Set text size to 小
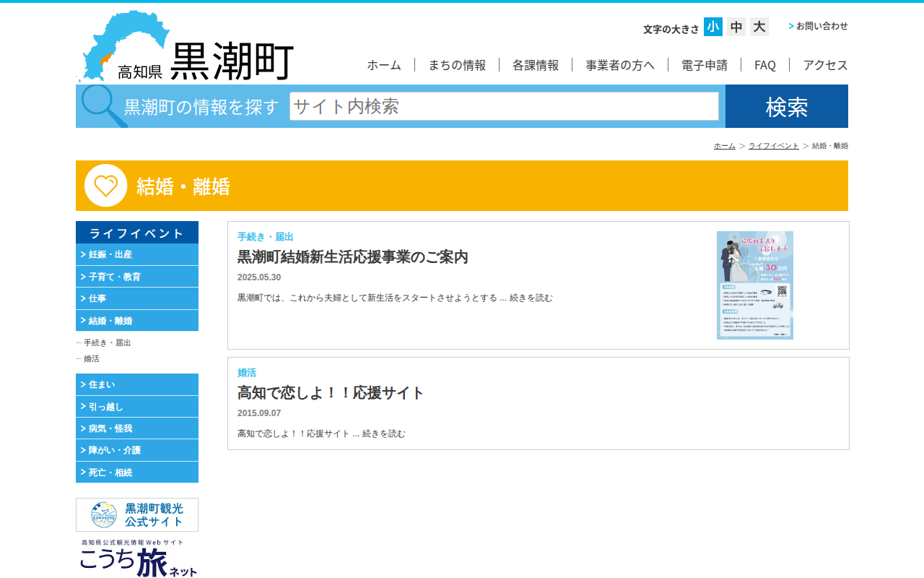The height and width of the screenshot is (578, 924). coord(713,27)
